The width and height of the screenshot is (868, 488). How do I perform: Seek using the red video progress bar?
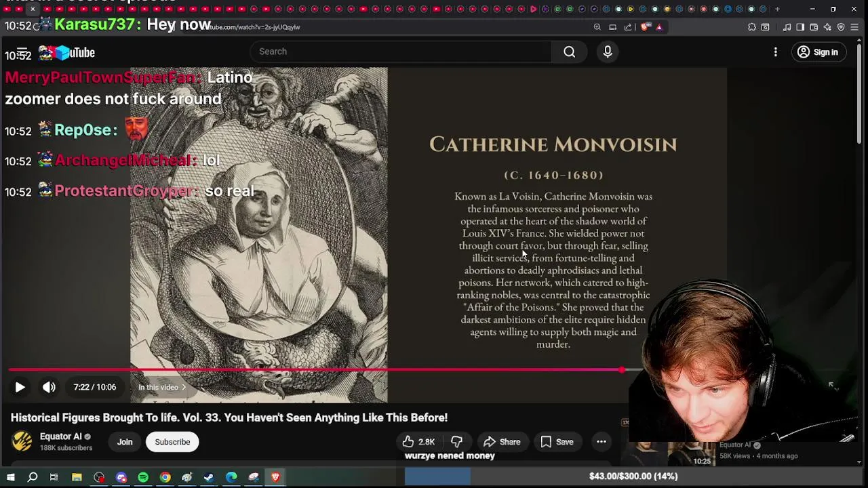pyautogui.click(x=315, y=370)
